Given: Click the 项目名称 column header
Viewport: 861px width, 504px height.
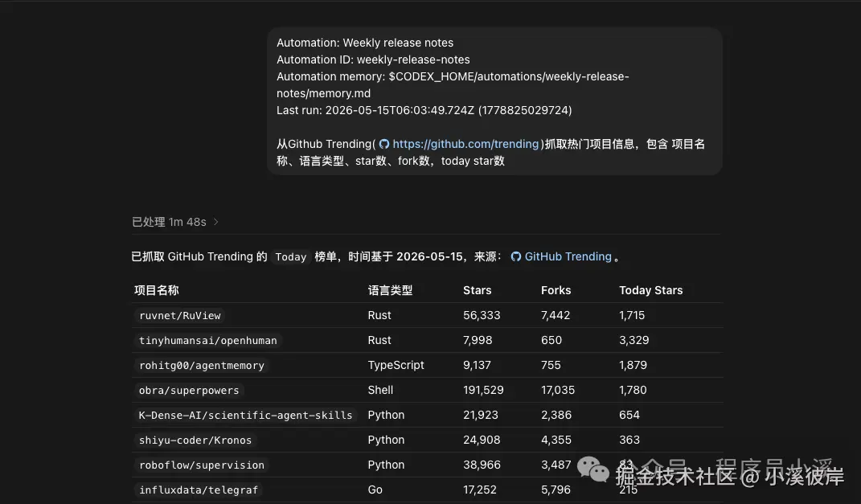Looking at the screenshot, I should [157, 290].
